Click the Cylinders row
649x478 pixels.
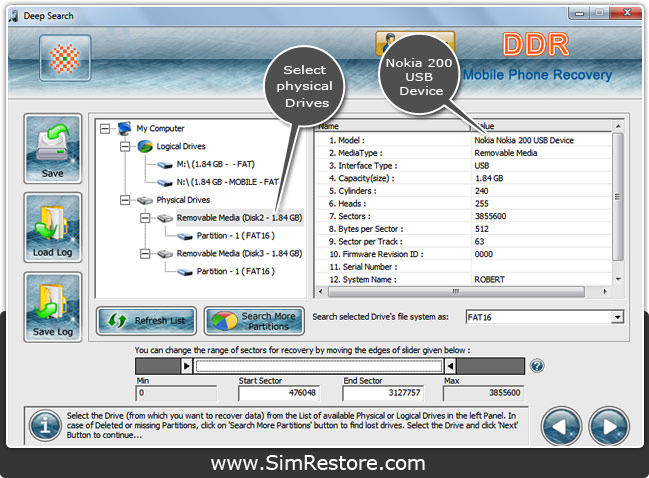click(x=463, y=191)
